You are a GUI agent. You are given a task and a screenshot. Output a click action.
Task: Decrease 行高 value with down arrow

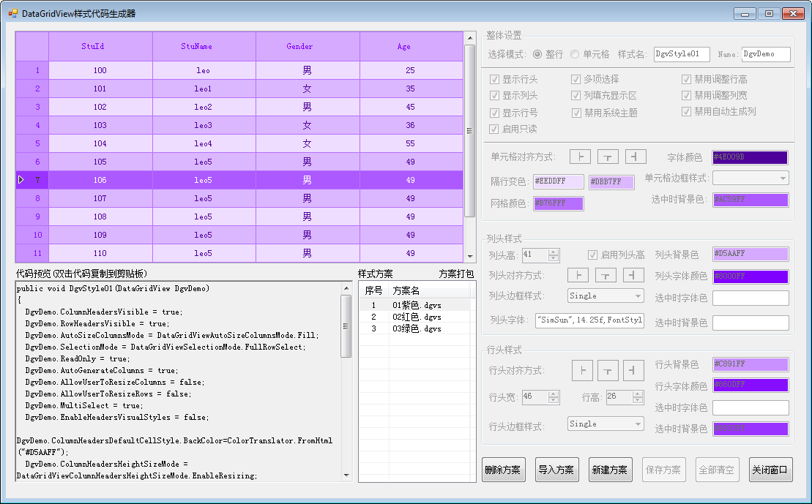638,400
